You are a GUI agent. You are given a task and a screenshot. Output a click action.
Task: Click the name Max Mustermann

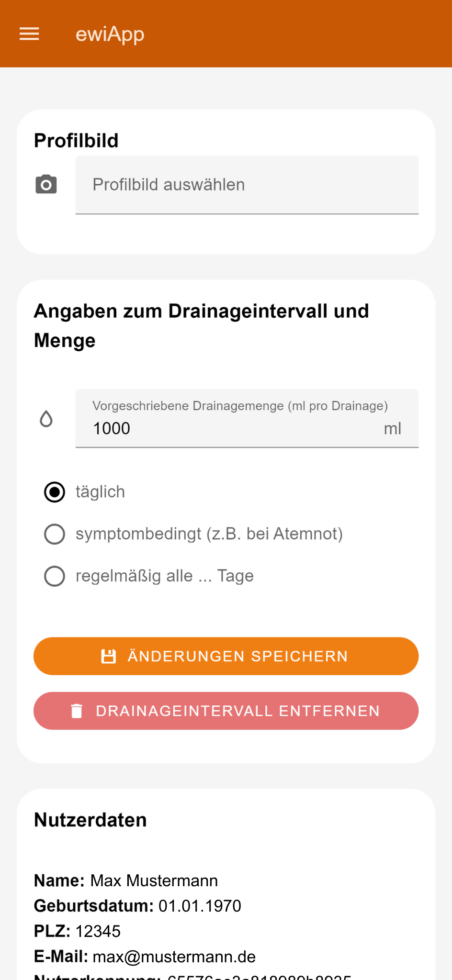pyautogui.click(x=154, y=880)
